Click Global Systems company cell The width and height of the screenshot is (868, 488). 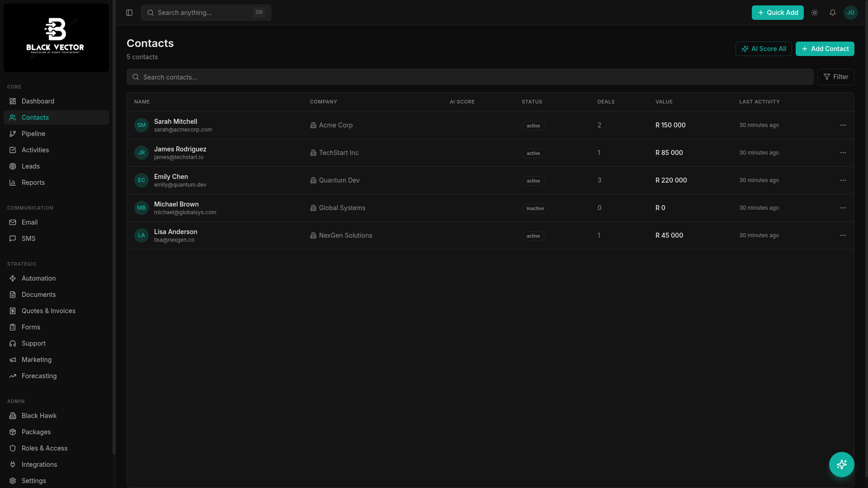338,208
